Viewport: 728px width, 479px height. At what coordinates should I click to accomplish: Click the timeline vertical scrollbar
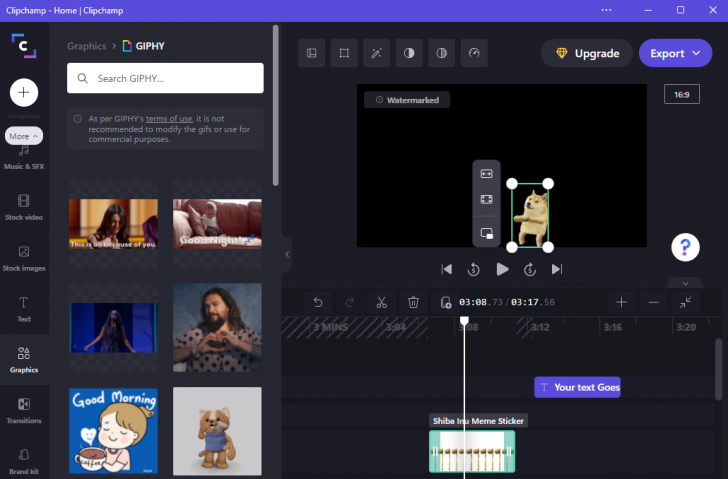718,369
